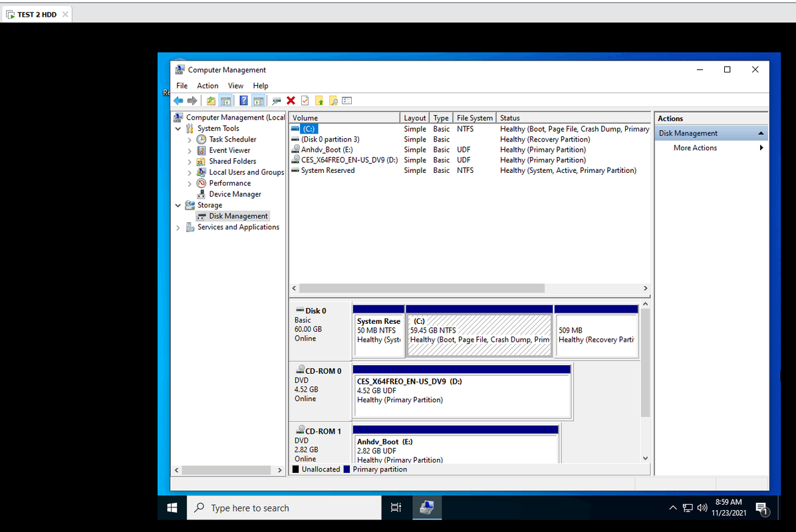Sort by File System column header
The height and width of the screenshot is (532, 796).
(474, 118)
